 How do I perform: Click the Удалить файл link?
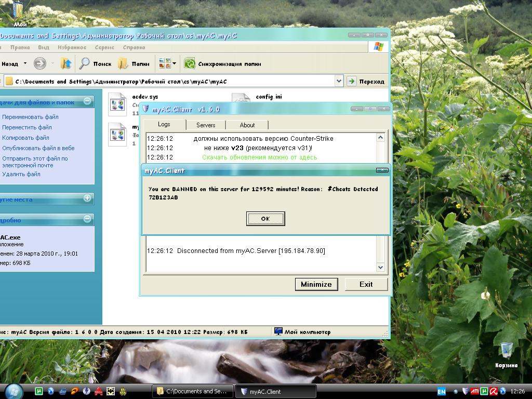pos(21,175)
